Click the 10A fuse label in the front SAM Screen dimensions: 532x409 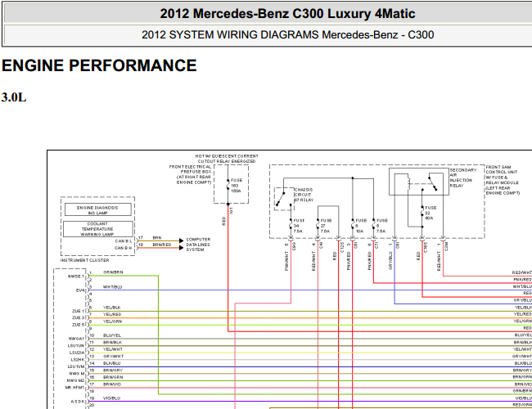(361, 226)
